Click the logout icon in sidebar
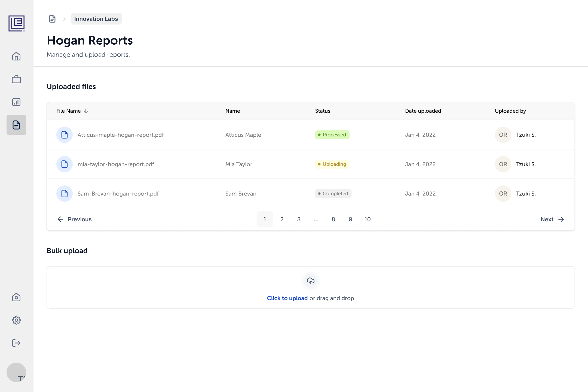 coord(16,343)
